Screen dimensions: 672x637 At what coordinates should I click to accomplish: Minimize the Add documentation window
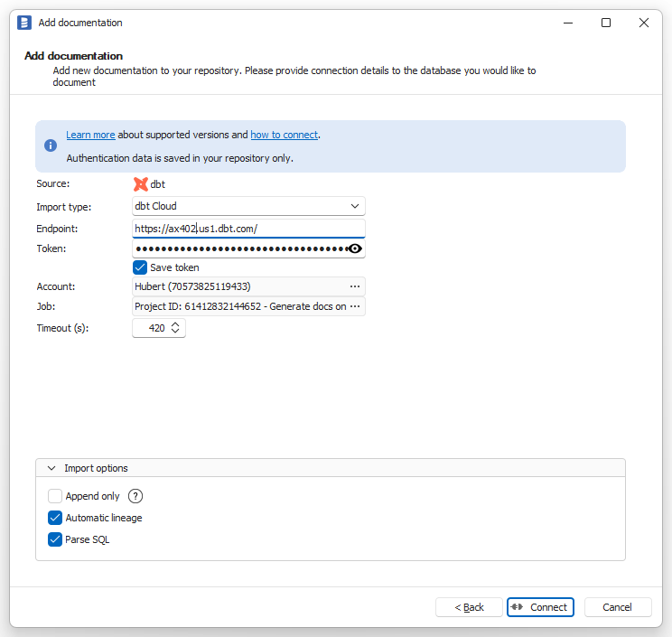568,23
